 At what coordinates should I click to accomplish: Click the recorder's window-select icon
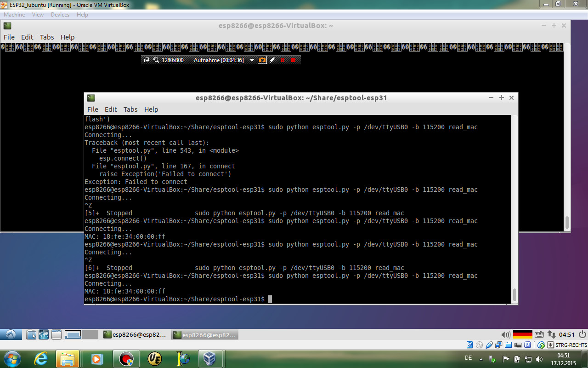coord(147,60)
